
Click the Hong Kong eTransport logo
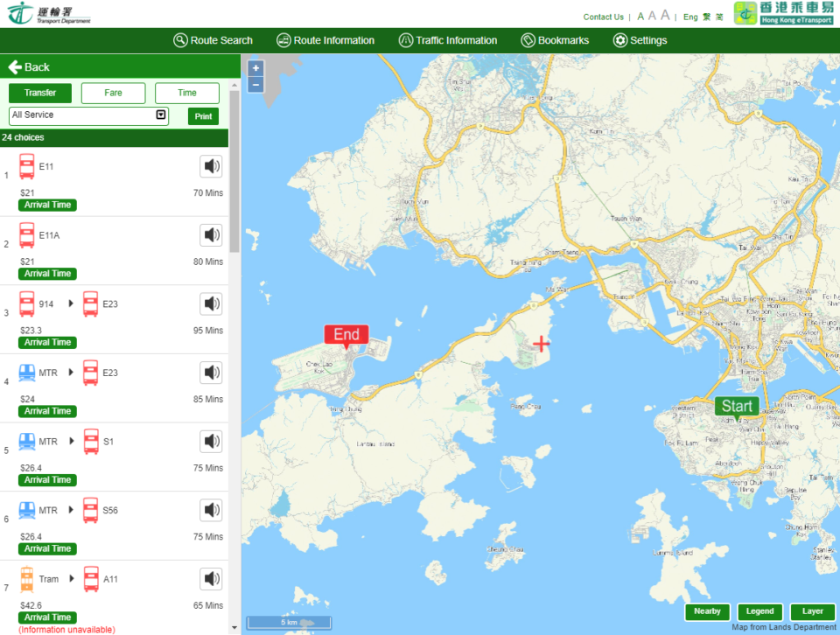783,13
